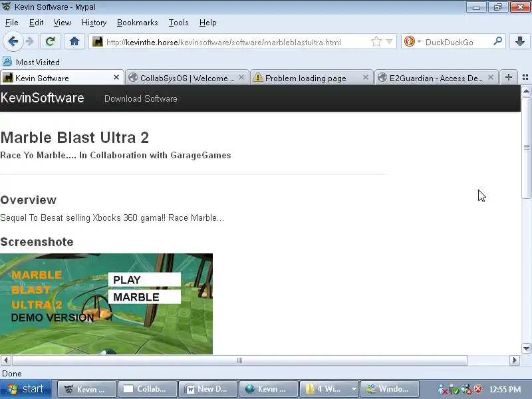
Task: Open the Help menu
Action: coord(208,23)
